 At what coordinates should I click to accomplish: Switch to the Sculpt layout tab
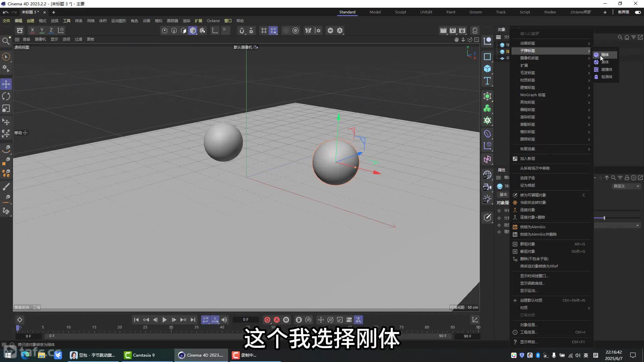click(400, 12)
